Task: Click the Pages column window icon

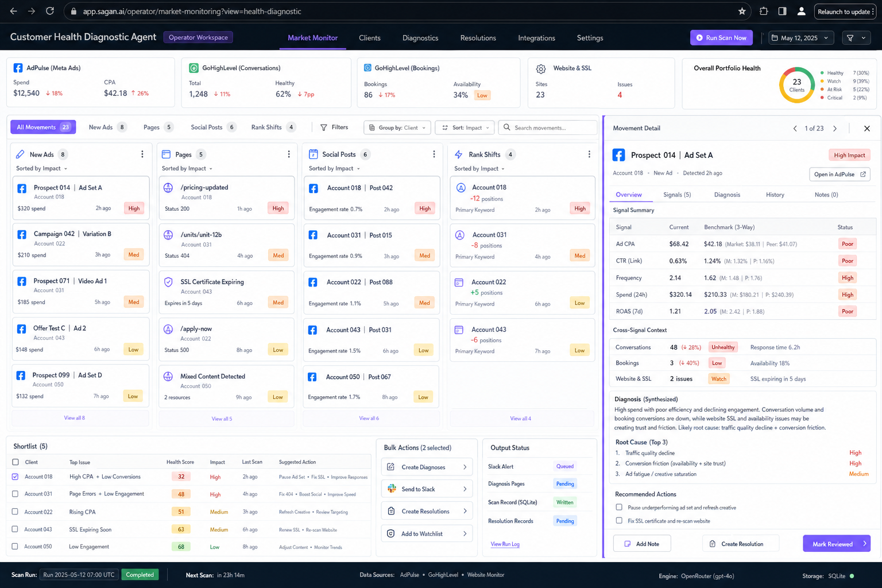Action: point(167,154)
